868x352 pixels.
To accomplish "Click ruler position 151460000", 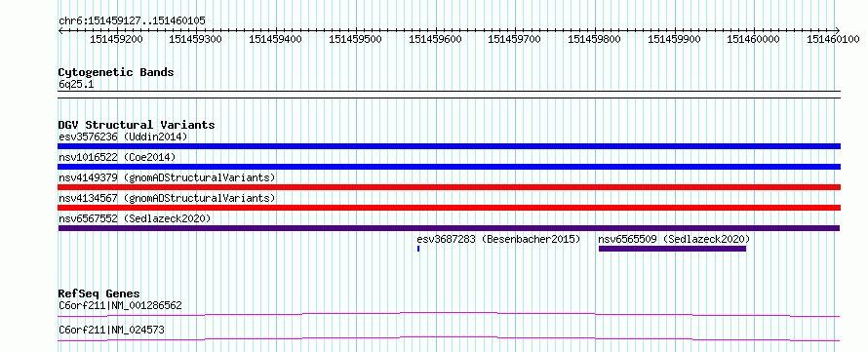I will 754,39.
